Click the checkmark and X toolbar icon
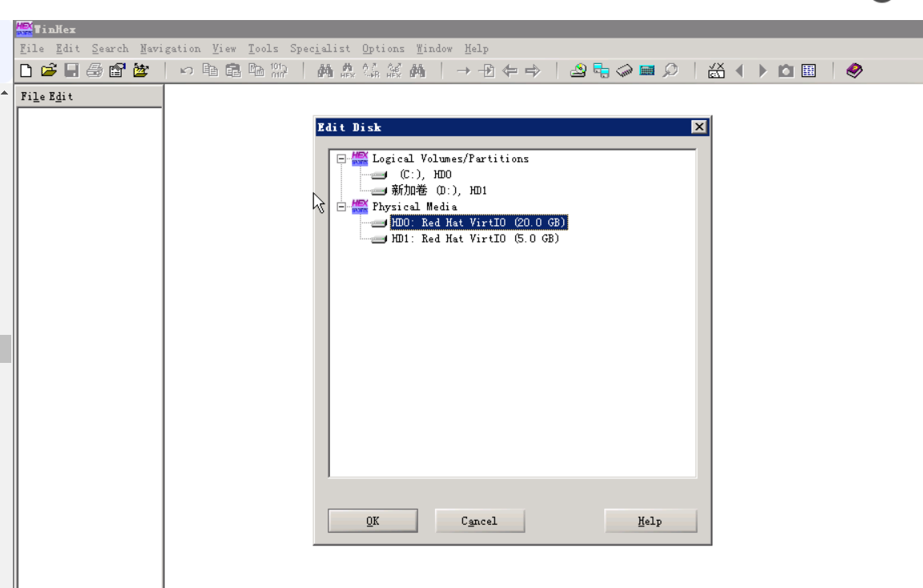 [x=716, y=70]
